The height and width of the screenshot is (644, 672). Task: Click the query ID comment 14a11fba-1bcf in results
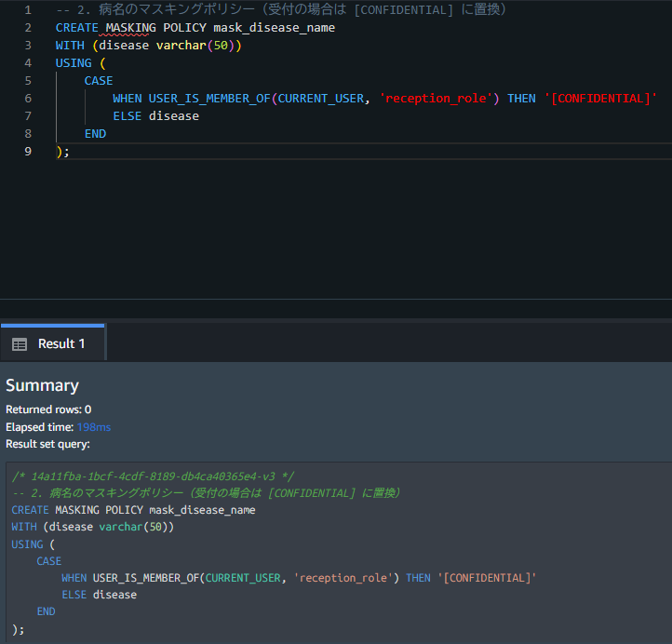pos(153,476)
